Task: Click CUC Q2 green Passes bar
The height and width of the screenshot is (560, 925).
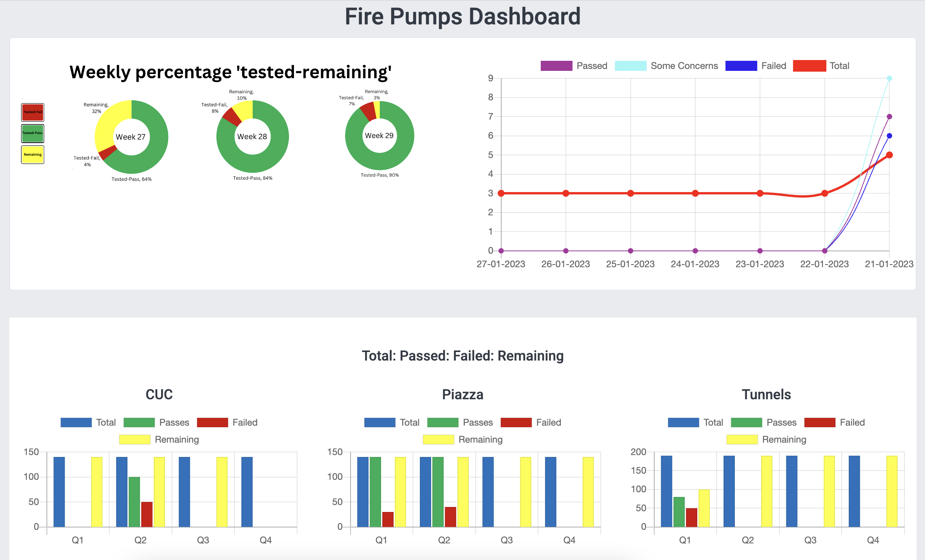Action: click(x=134, y=502)
